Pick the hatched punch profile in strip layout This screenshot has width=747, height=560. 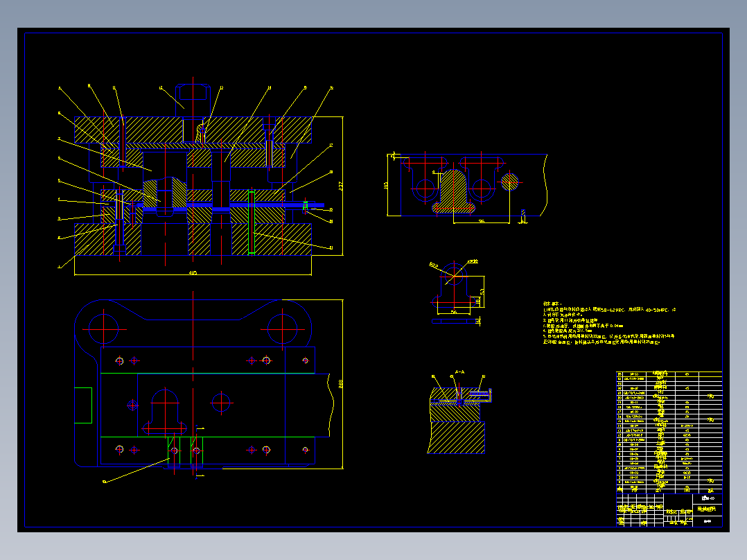453,191
